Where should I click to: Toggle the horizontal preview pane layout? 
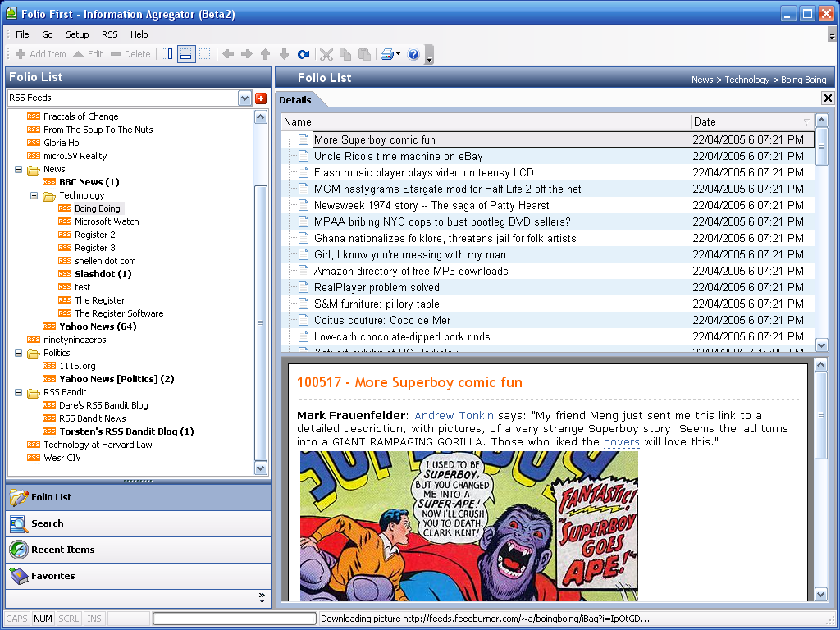186,54
